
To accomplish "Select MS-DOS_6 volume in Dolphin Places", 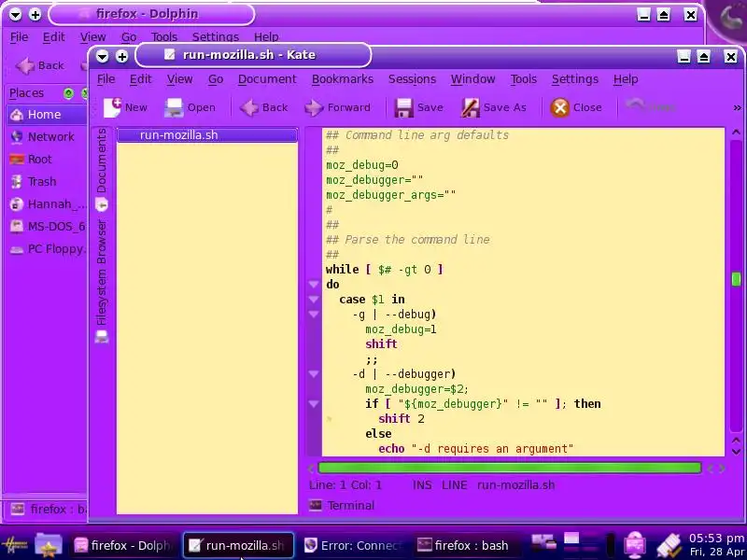I will 46,226.
